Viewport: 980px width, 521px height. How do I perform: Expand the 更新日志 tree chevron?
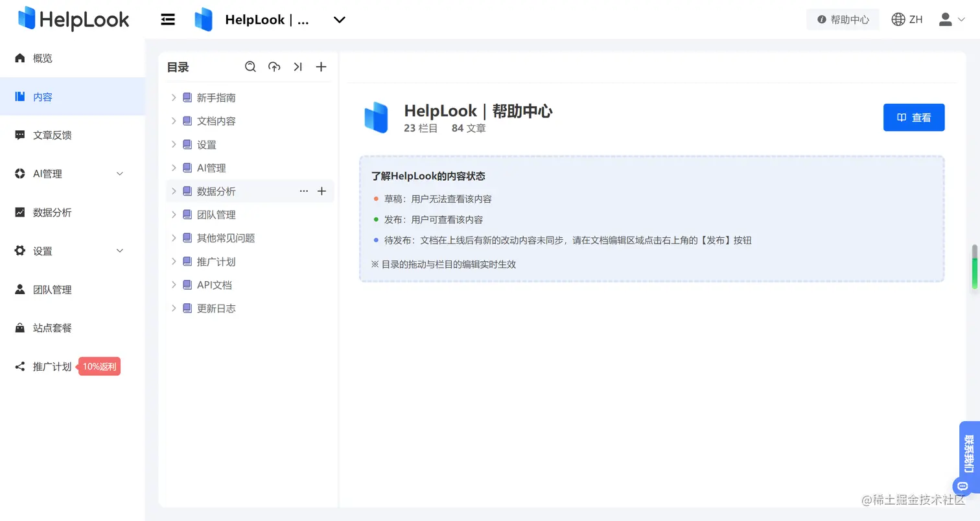coord(173,308)
